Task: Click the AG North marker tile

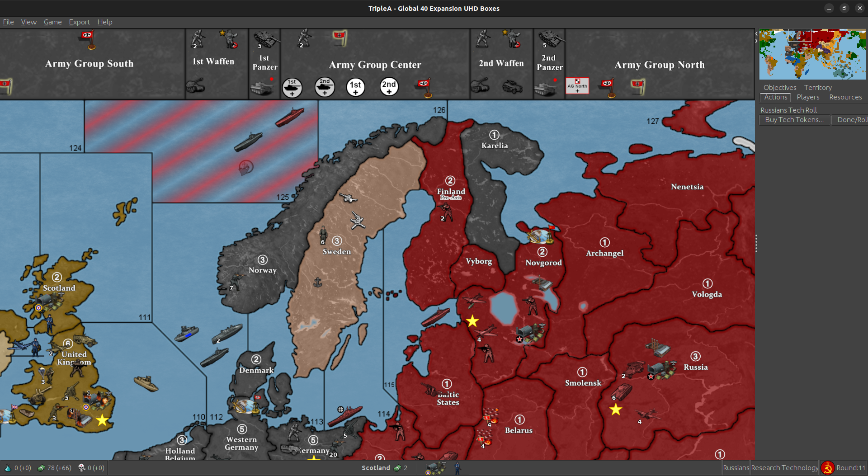Action: coord(577,86)
